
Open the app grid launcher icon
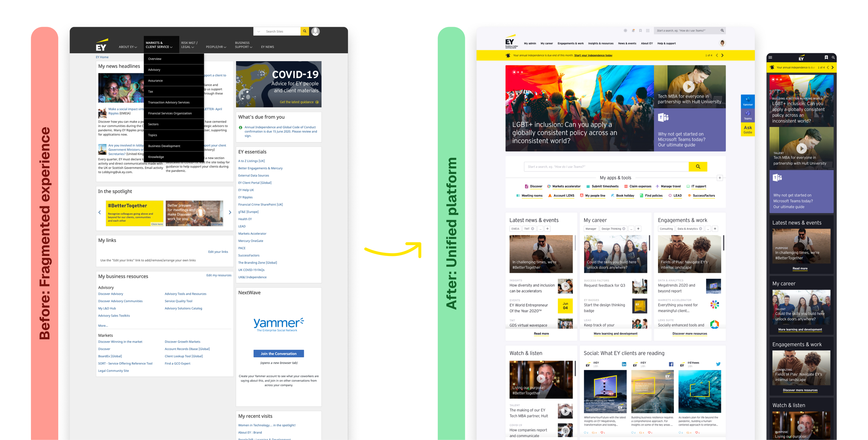pyautogui.click(x=648, y=31)
